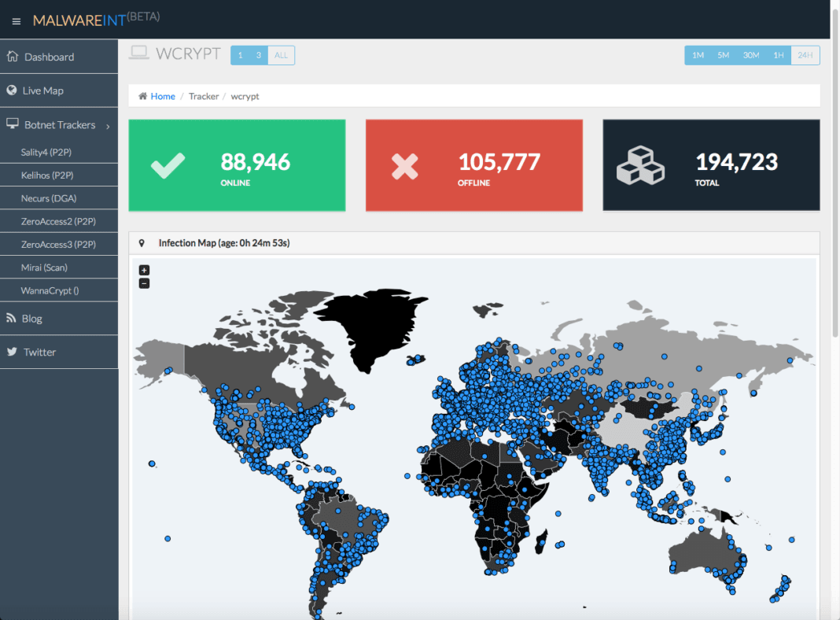
Task: Click the green online checkmark icon
Action: pyautogui.click(x=168, y=165)
